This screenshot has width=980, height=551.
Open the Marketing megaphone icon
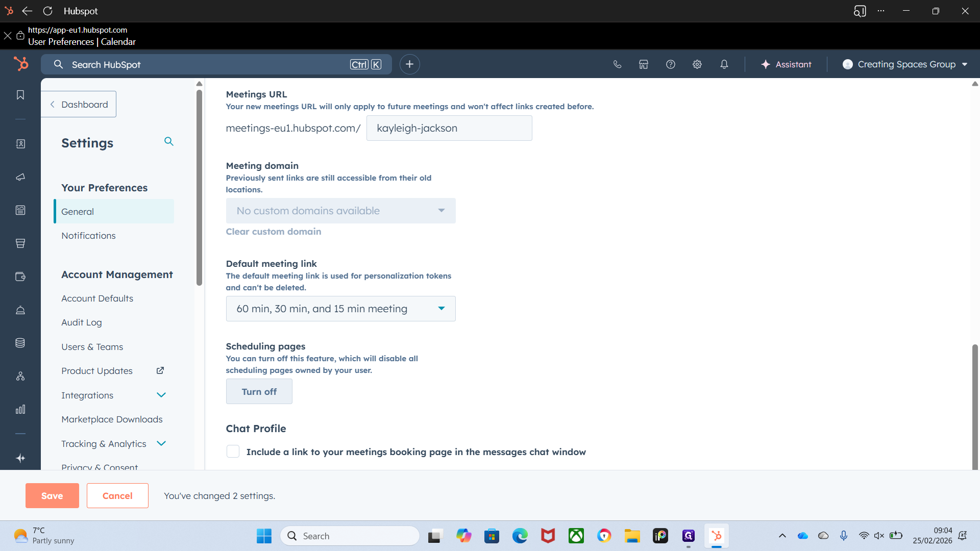[20, 177]
